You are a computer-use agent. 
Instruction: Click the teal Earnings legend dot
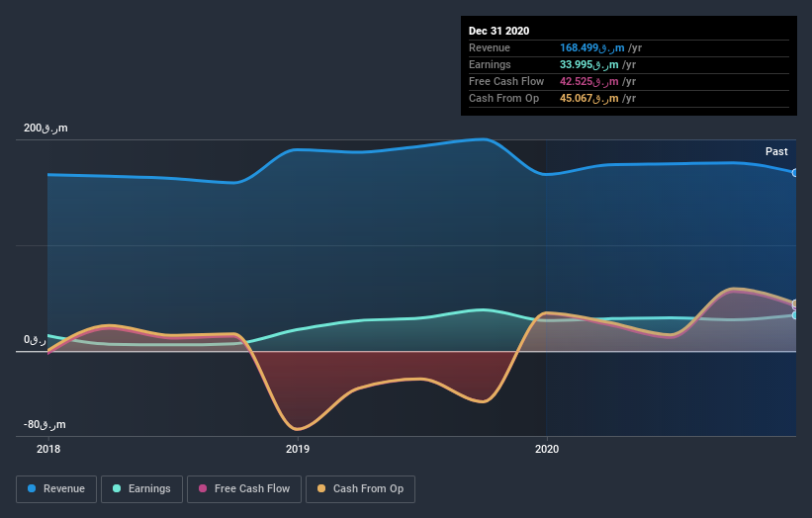(x=117, y=488)
